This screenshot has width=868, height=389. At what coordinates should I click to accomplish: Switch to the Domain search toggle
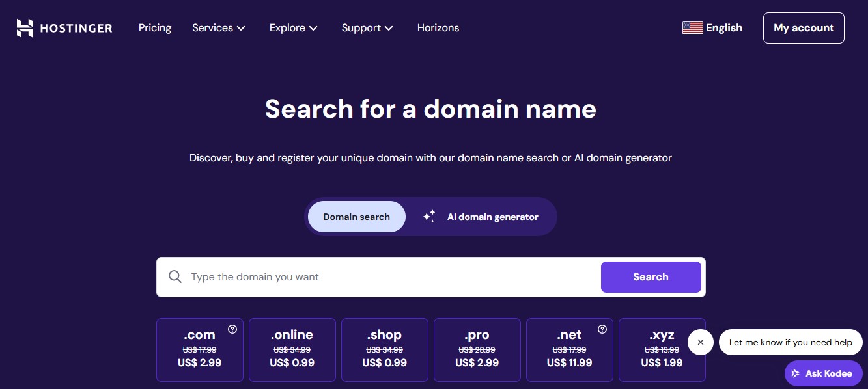tap(357, 217)
